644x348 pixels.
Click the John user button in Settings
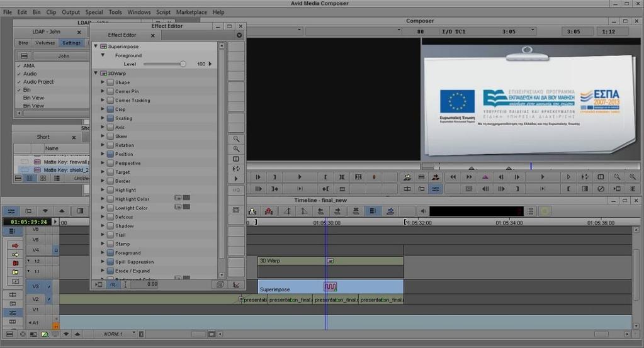[64, 56]
